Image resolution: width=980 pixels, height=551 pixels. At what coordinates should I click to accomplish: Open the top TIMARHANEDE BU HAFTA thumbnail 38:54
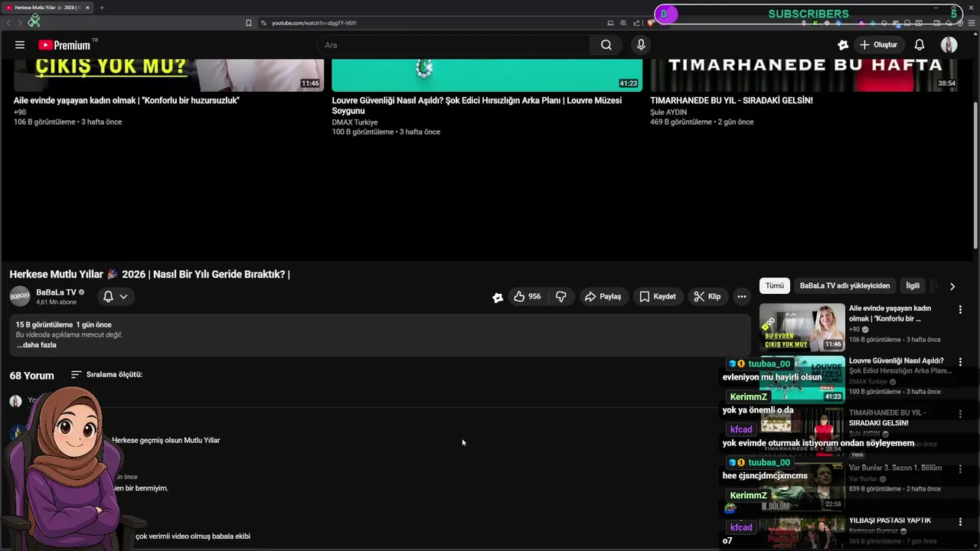[x=804, y=75]
